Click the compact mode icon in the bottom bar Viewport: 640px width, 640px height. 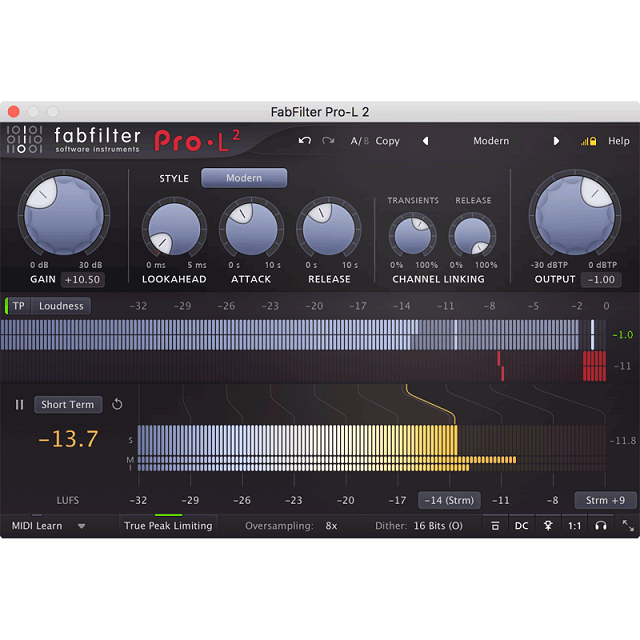[495, 526]
